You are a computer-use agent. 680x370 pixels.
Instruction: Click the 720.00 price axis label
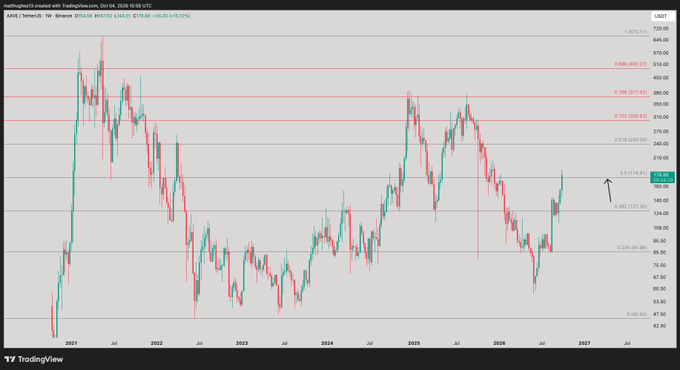[661, 29]
